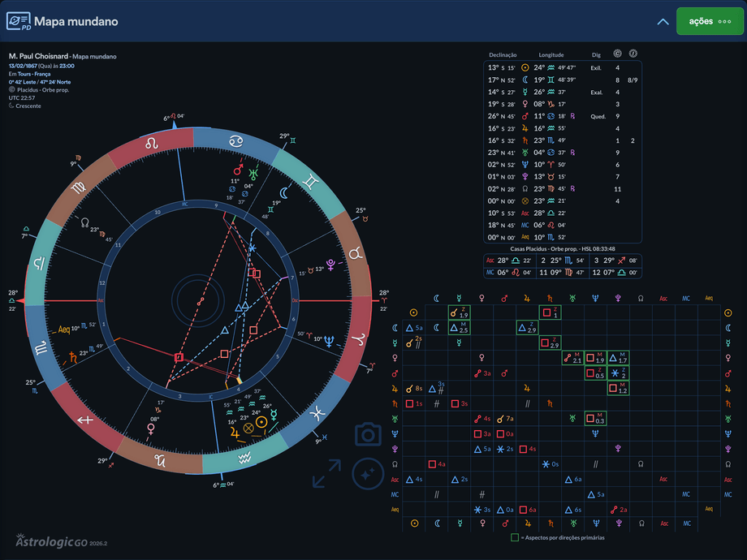
Task: Click the Moon–Mercury trine cell showing 2.5
Action: 459,328
